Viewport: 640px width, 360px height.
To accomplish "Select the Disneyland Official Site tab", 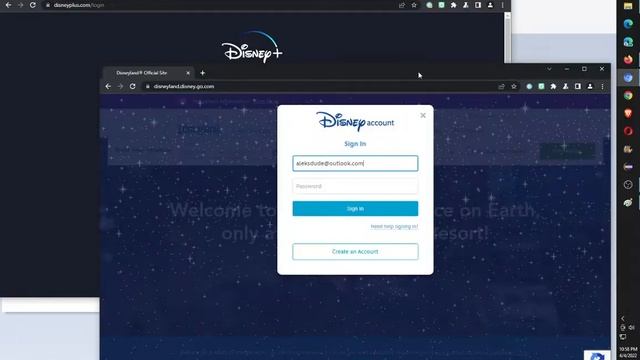I will tap(147, 73).
